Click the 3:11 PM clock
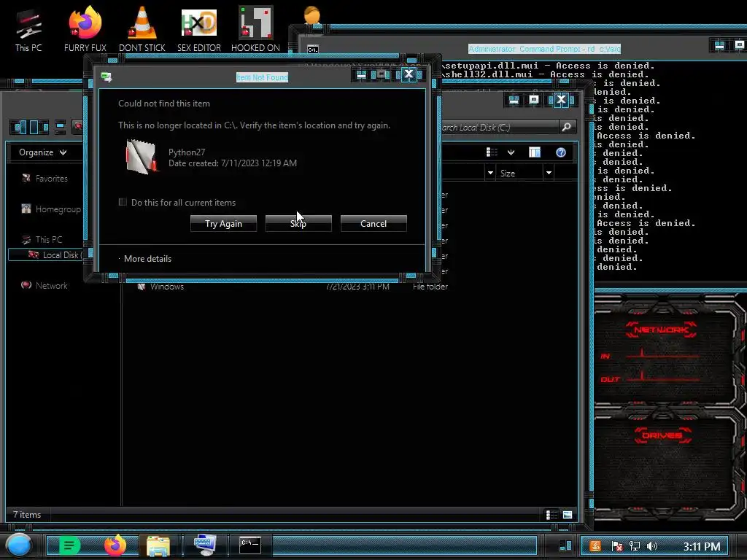 point(701,546)
